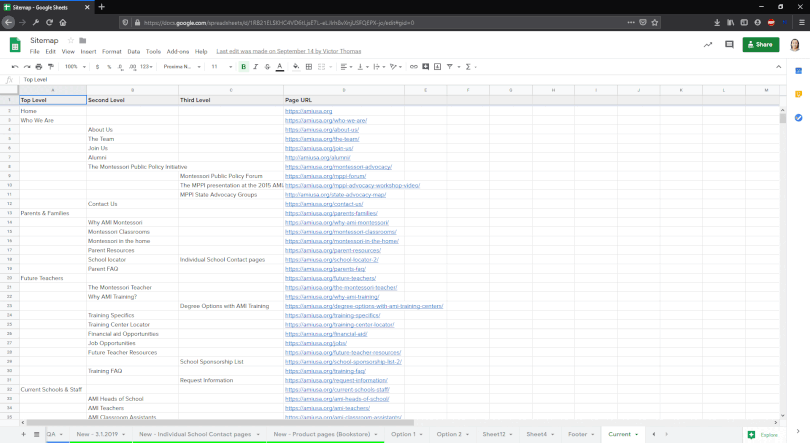Open the Borders tool

(310, 67)
